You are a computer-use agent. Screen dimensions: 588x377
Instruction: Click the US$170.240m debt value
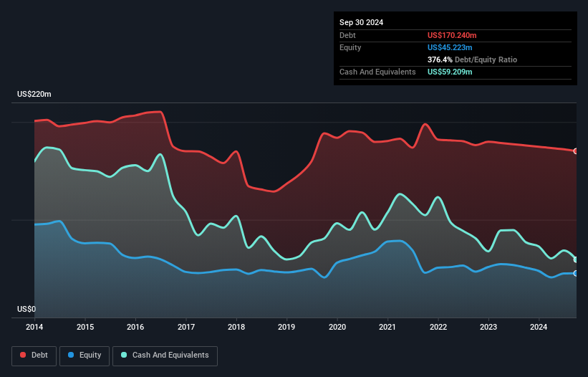pyautogui.click(x=452, y=35)
